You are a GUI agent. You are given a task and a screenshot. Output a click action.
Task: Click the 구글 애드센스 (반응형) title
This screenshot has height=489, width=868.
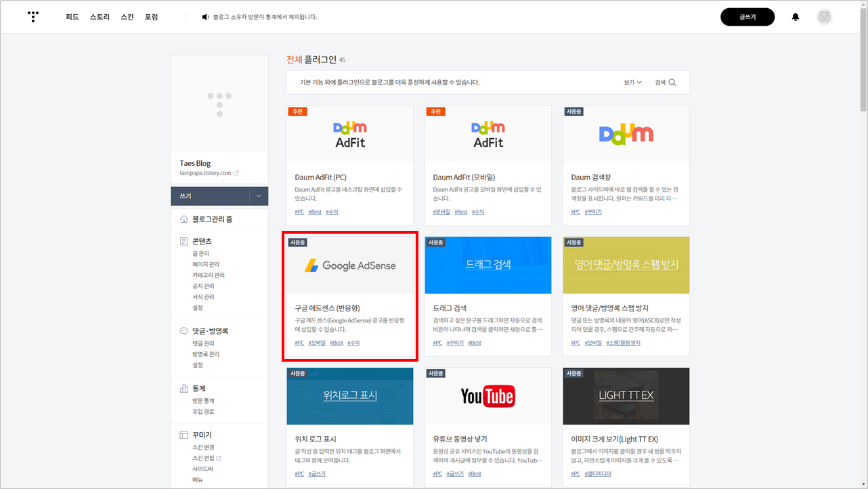pyautogui.click(x=327, y=308)
